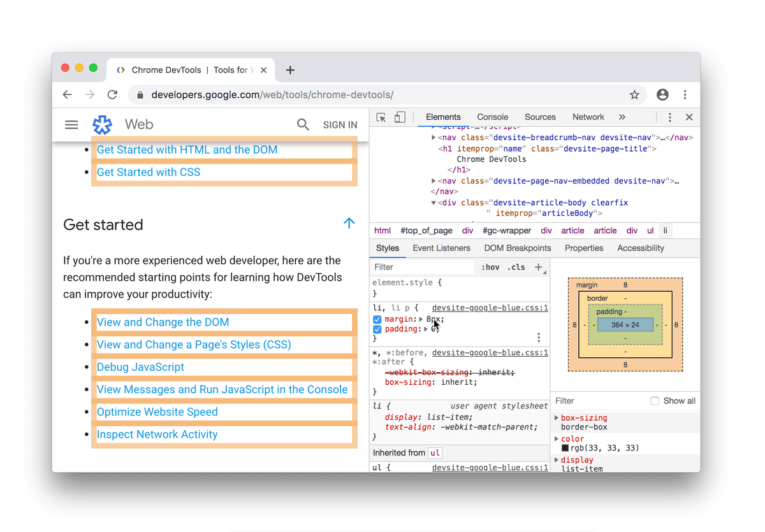Viewport: 765px width, 532px height.
Task: Open the Accessibility tab
Action: (x=641, y=248)
